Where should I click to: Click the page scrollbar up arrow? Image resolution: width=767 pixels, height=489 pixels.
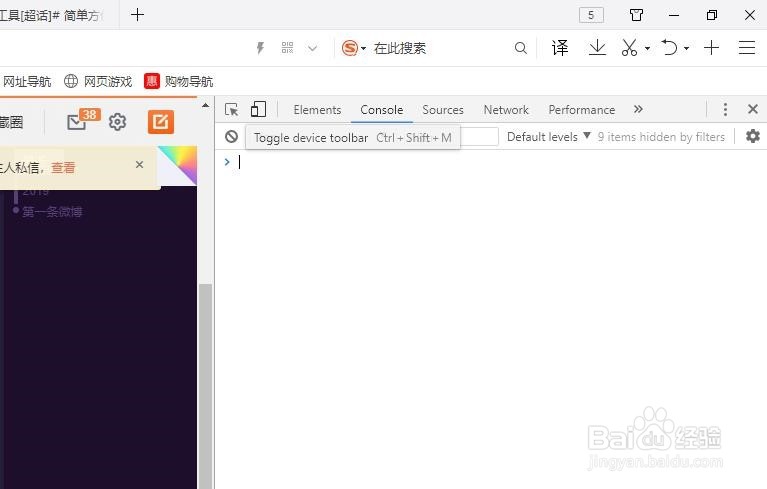coord(205,105)
